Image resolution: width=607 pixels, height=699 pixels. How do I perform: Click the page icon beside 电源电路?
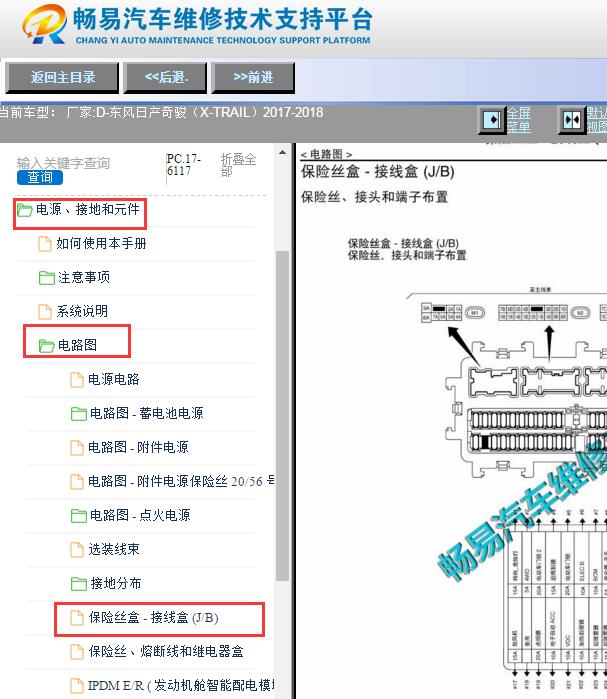pos(77,379)
